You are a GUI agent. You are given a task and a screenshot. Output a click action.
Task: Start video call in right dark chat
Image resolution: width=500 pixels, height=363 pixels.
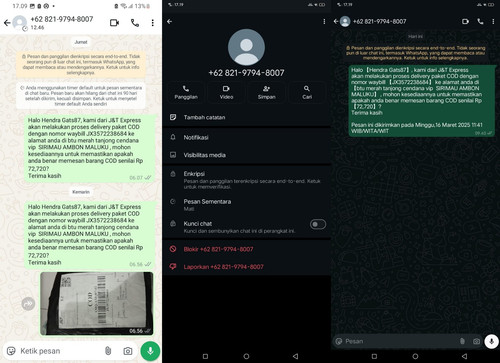[465, 21]
